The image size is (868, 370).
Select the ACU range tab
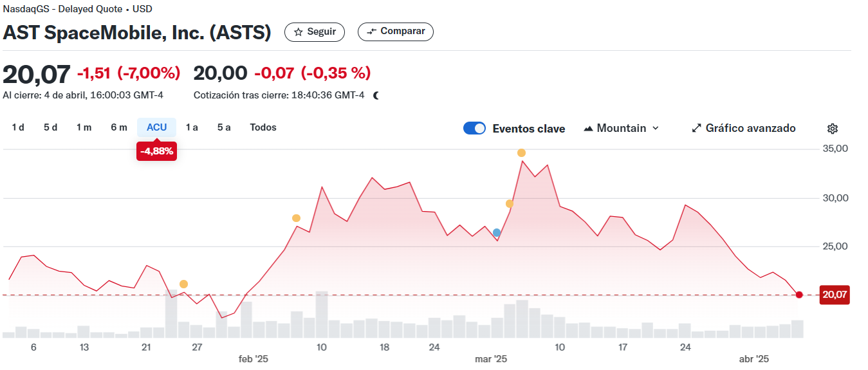point(156,127)
